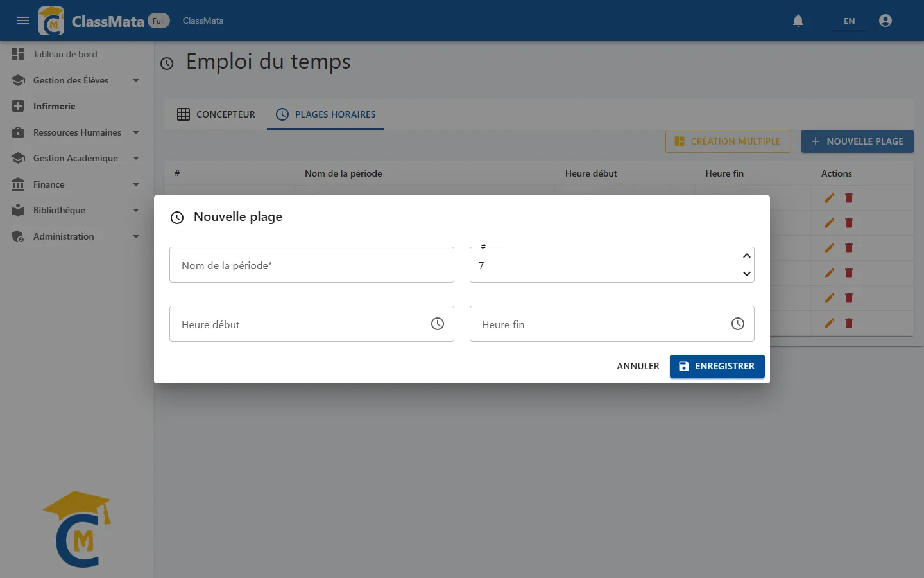Focus the Nom de la période field

coord(312,265)
